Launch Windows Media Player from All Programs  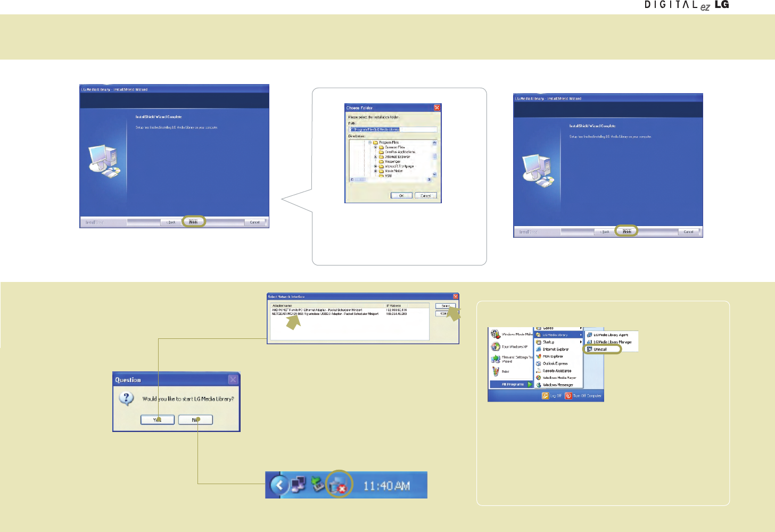[x=559, y=378]
